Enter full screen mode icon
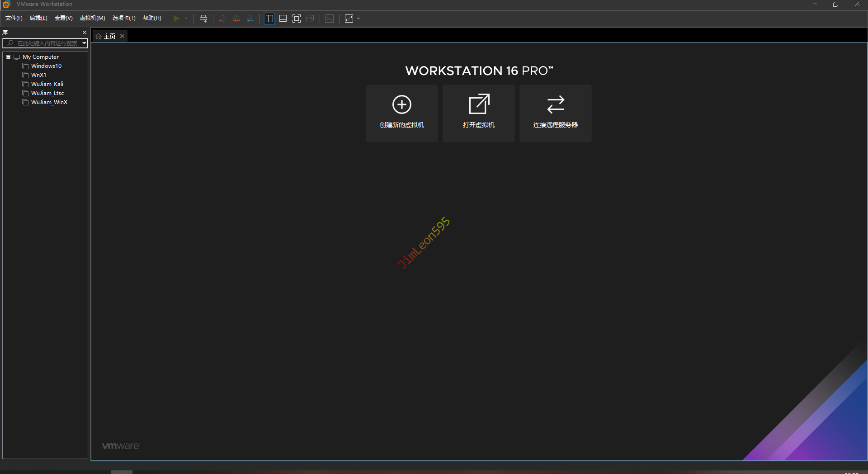The width and height of the screenshot is (868, 474). [297, 19]
